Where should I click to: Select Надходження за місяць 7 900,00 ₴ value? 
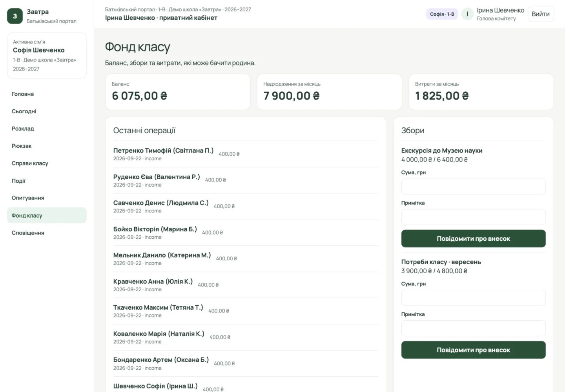292,96
